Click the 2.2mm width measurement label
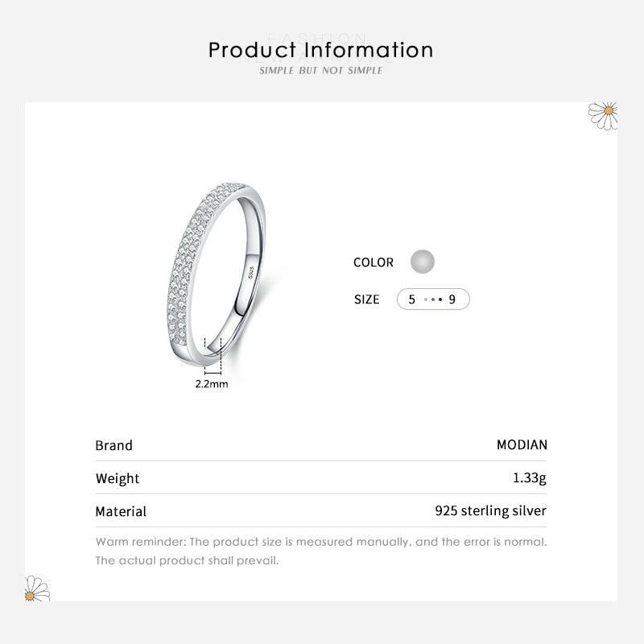 (212, 384)
